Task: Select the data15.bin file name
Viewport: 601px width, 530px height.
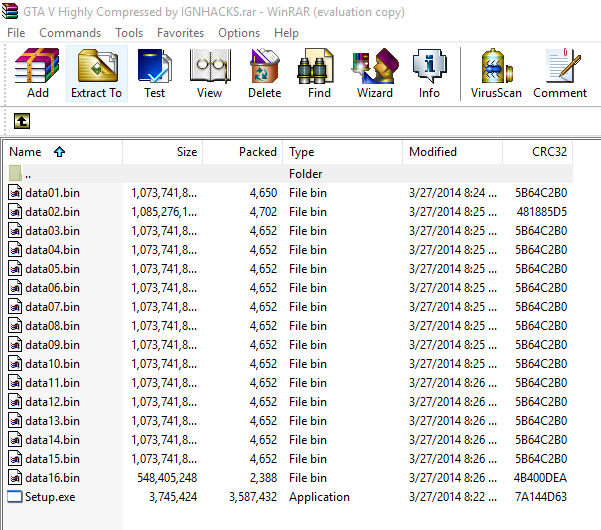Action: point(53,459)
